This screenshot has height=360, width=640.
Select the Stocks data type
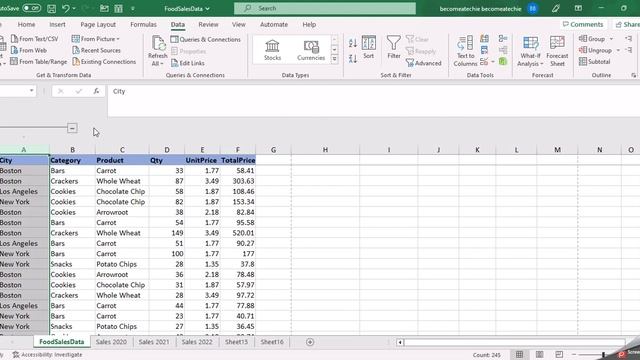[x=272, y=50]
